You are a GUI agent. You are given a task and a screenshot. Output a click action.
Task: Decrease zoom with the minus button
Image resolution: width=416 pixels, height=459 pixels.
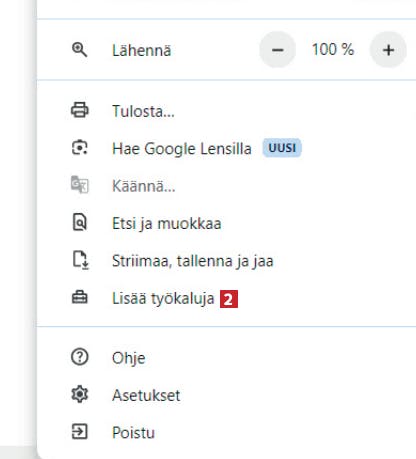[278, 50]
